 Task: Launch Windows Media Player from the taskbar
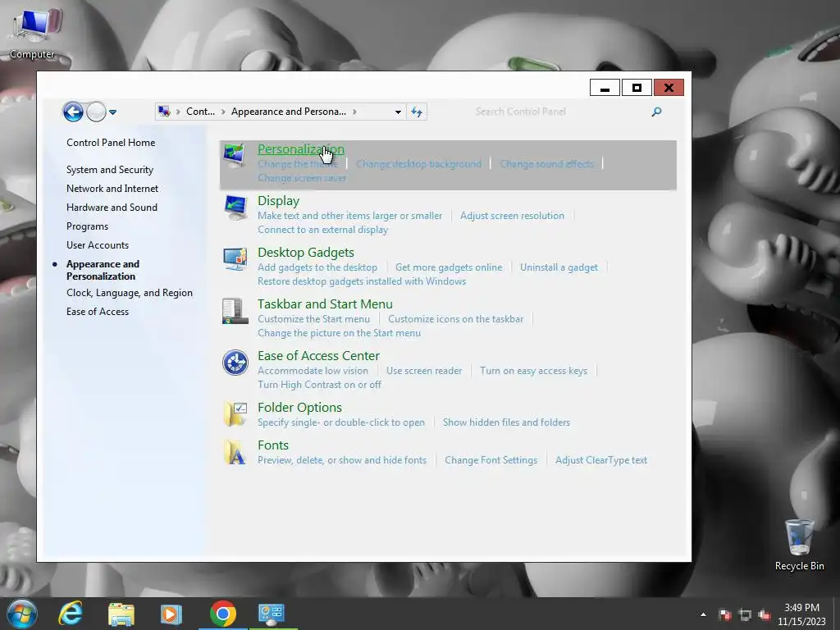tap(171, 614)
